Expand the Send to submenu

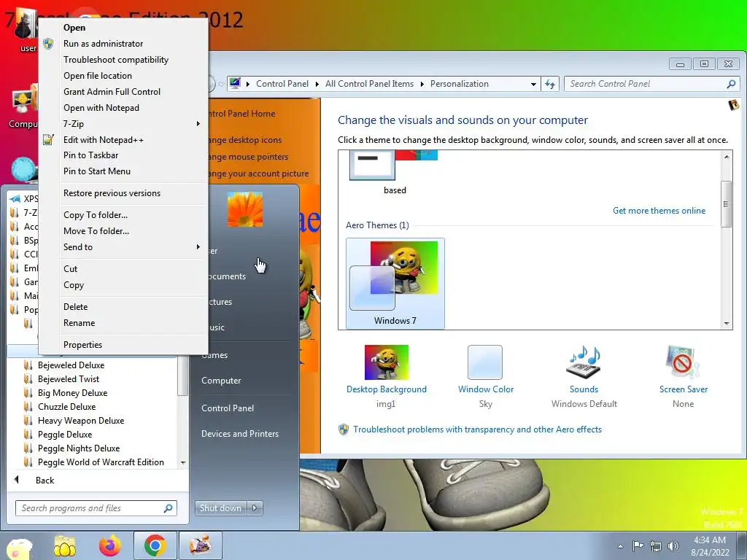tap(198, 246)
